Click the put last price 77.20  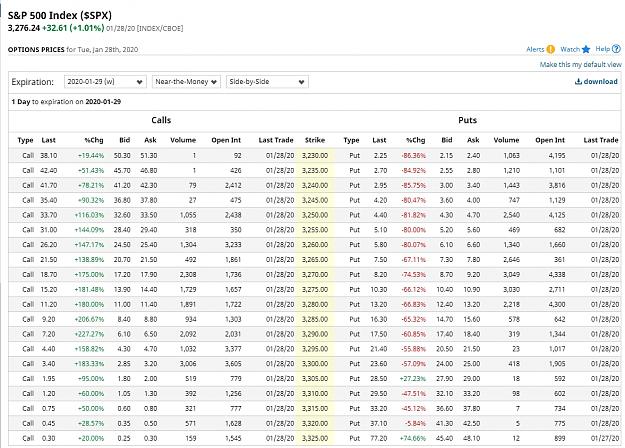tap(379, 438)
